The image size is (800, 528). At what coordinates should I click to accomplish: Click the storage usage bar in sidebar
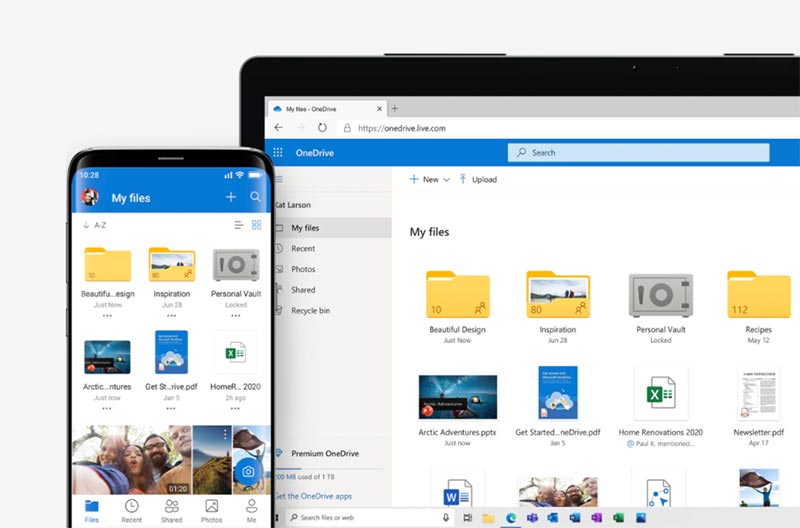(x=329, y=468)
